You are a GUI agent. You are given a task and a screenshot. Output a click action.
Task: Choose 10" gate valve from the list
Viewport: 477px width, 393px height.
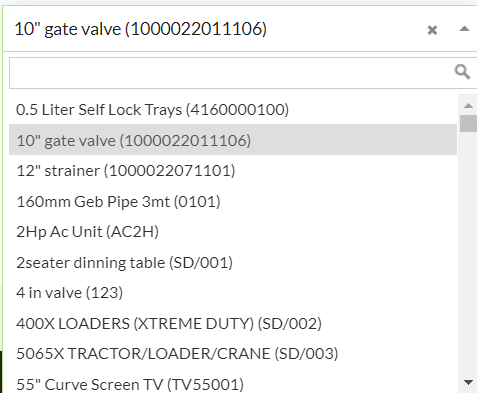[233, 140]
